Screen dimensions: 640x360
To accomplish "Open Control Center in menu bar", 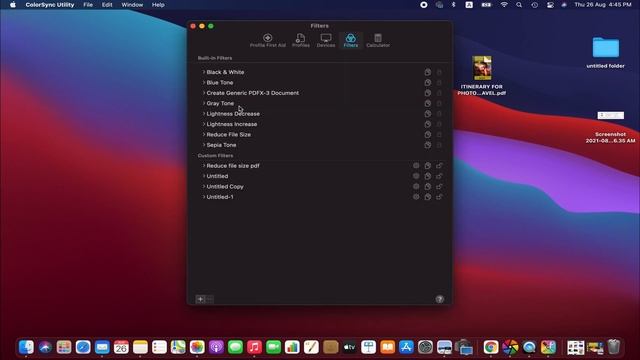I will 550,5.
